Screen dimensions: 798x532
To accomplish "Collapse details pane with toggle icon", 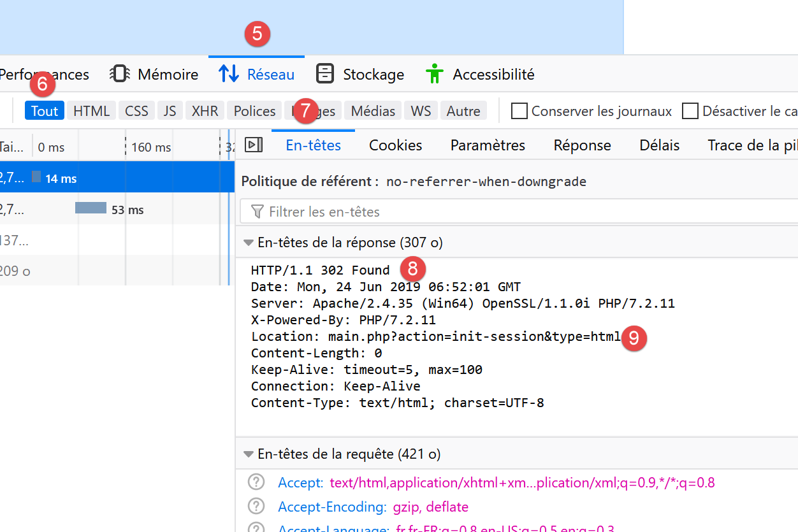I will 254,145.
